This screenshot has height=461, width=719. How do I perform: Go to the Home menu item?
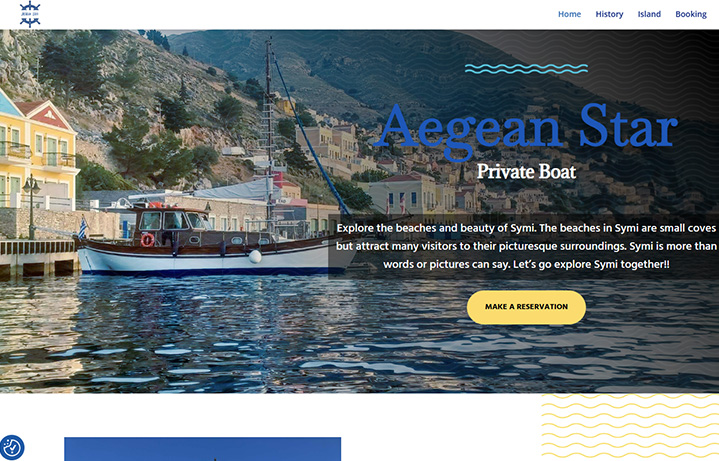(x=569, y=14)
